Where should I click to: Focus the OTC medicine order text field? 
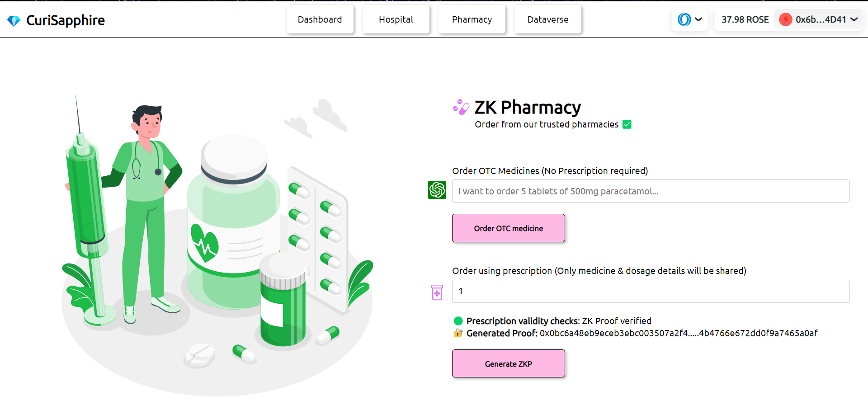651,191
